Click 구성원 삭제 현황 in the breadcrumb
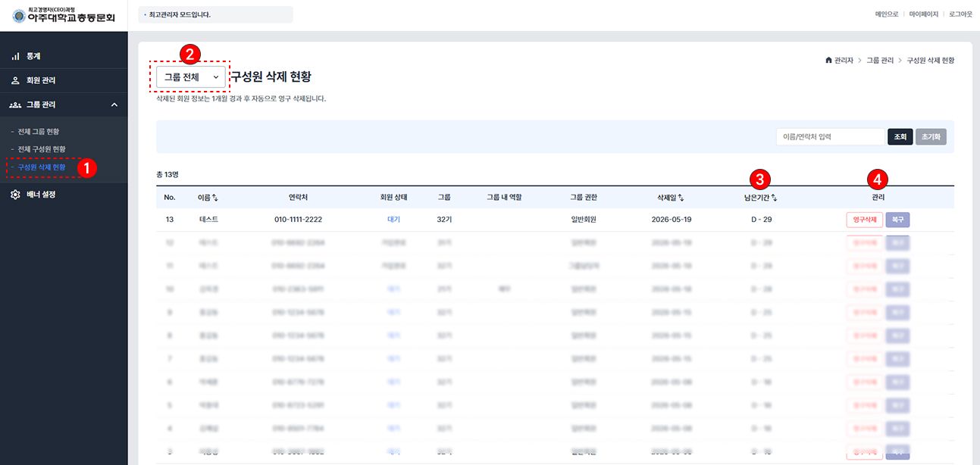The height and width of the screenshot is (465, 980). coord(930,60)
